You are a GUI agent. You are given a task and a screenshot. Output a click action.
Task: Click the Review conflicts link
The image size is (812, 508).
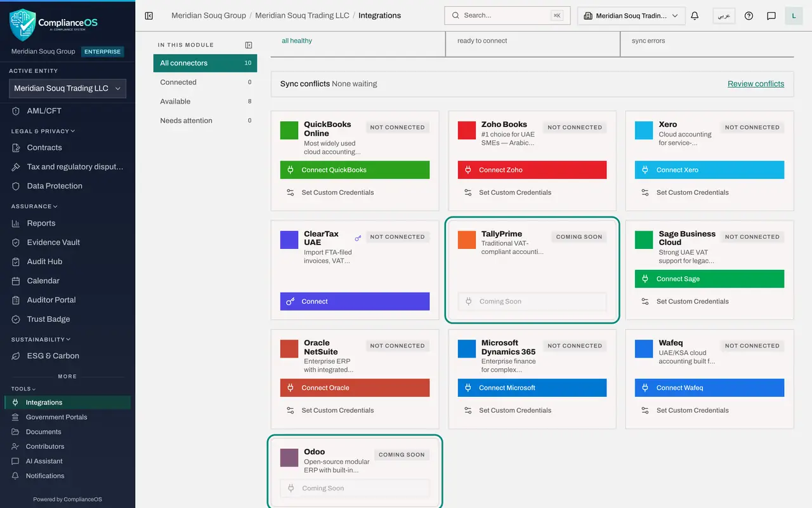pyautogui.click(x=756, y=84)
